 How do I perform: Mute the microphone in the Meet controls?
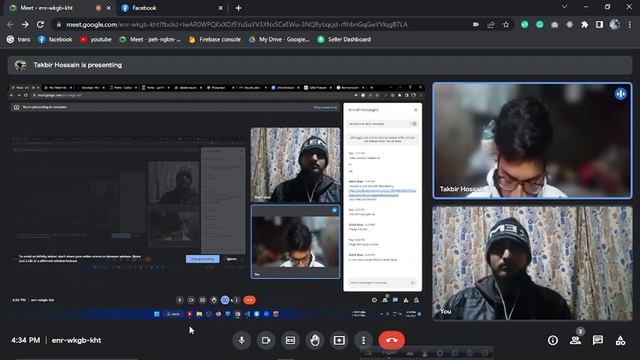click(242, 340)
